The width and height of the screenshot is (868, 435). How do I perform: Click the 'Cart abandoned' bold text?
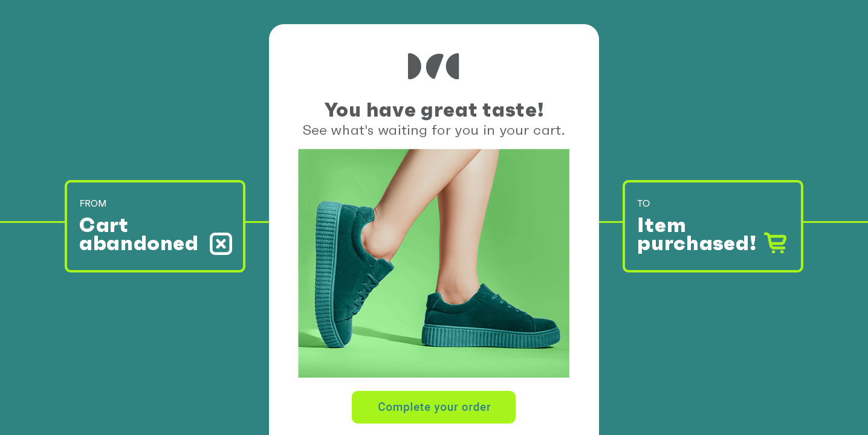pyautogui.click(x=138, y=234)
